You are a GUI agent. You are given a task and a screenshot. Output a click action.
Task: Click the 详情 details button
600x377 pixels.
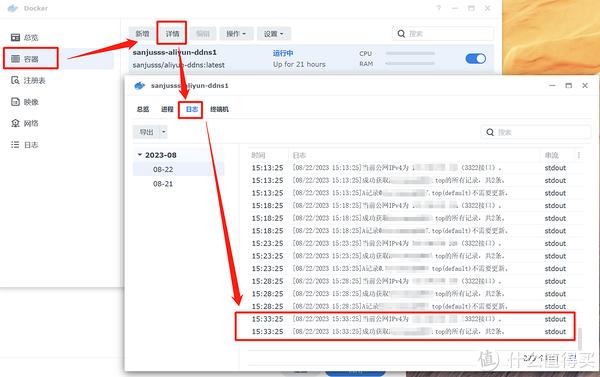point(172,34)
